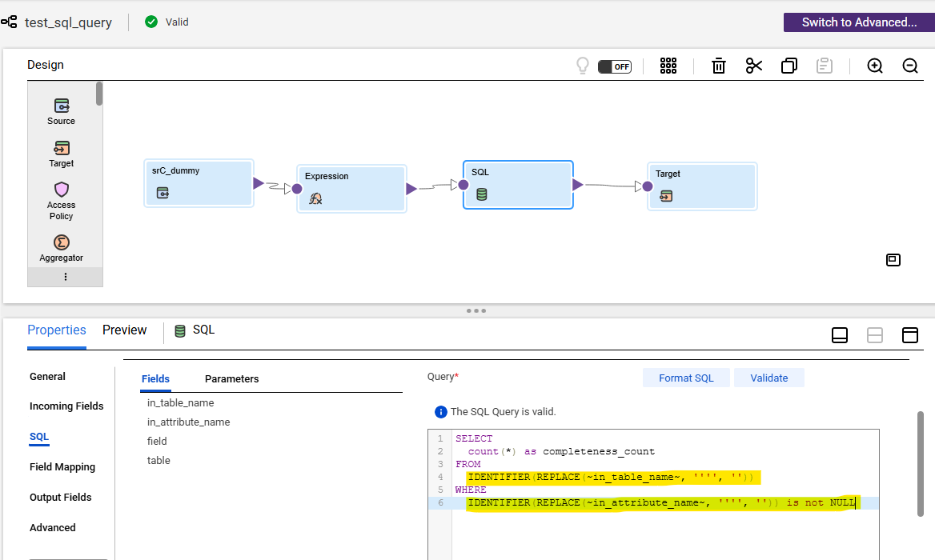Open Incoming Fields section
Screen dimensions: 935x560
pyautogui.click(x=66, y=406)
